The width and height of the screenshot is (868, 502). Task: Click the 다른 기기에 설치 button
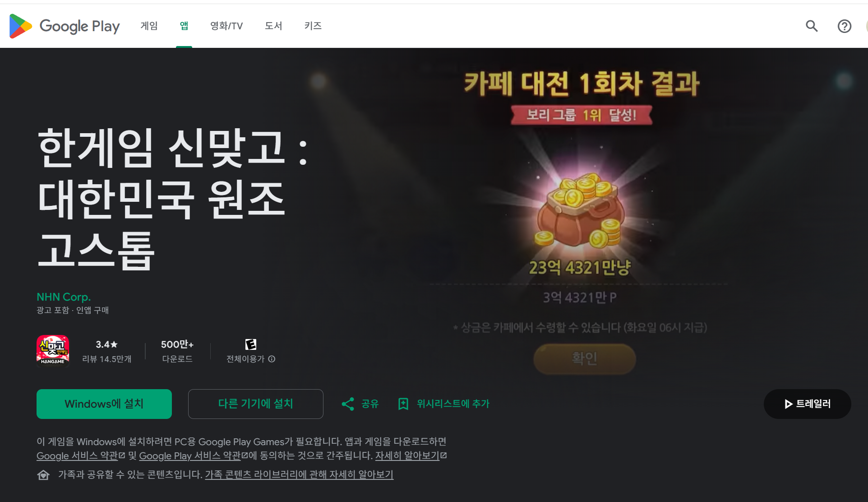(256, 404)
